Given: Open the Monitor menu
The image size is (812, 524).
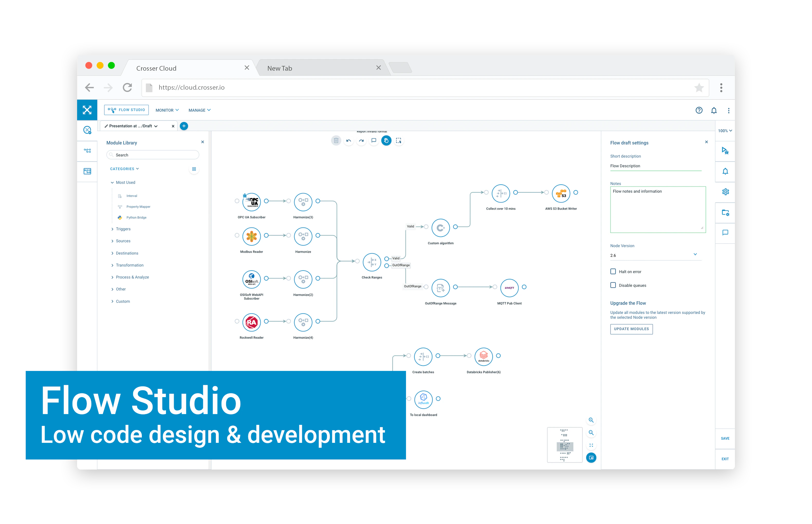Looking at the screenshot, I should tap(167, 110).
